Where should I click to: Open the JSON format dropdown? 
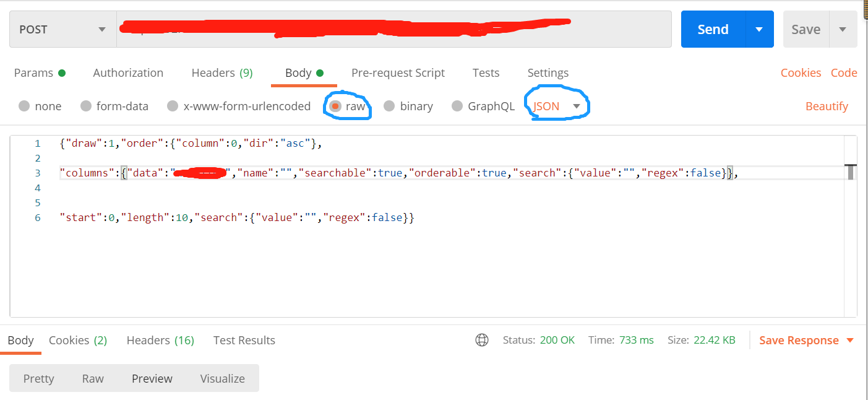557,107
